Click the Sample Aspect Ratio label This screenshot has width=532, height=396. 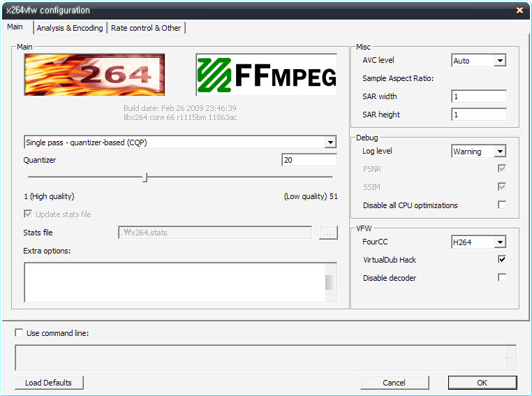pyautogui.click(x=398, y=78)
